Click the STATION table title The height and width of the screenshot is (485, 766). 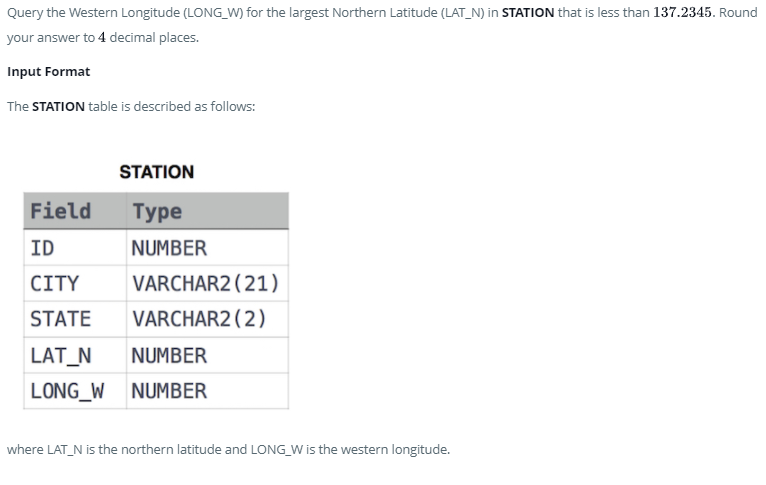coord(156,172)
